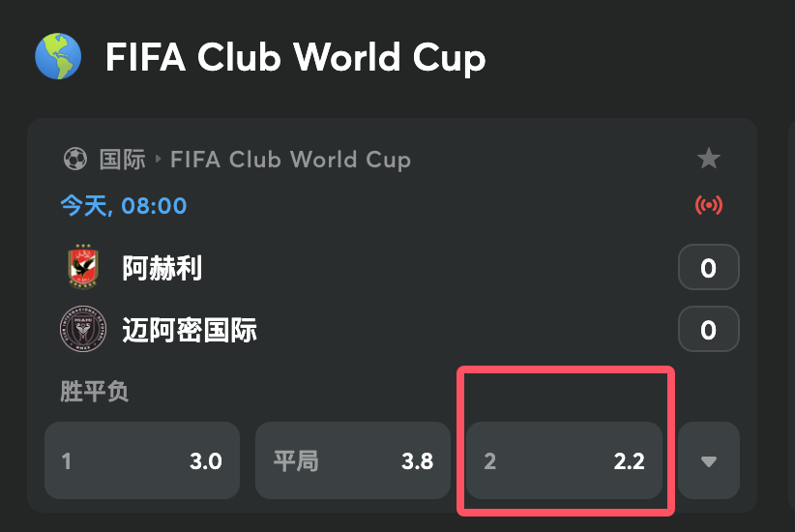Follow FIFA Club World Cup breadcrumb link
The height and width of the screenshot is (532, 795).
290,160
